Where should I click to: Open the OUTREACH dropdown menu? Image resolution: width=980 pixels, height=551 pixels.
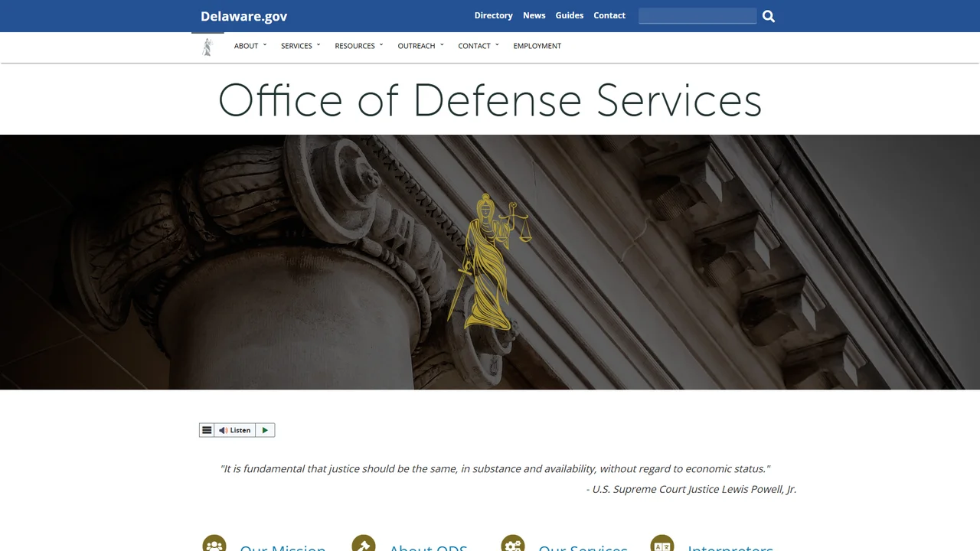[420, 46]
